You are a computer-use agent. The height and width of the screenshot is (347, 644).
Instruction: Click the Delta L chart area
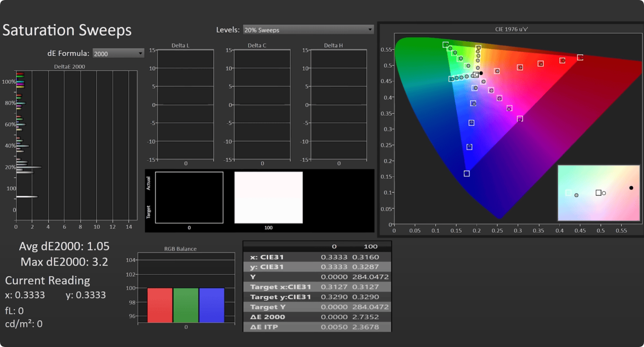tap(186, 105)
